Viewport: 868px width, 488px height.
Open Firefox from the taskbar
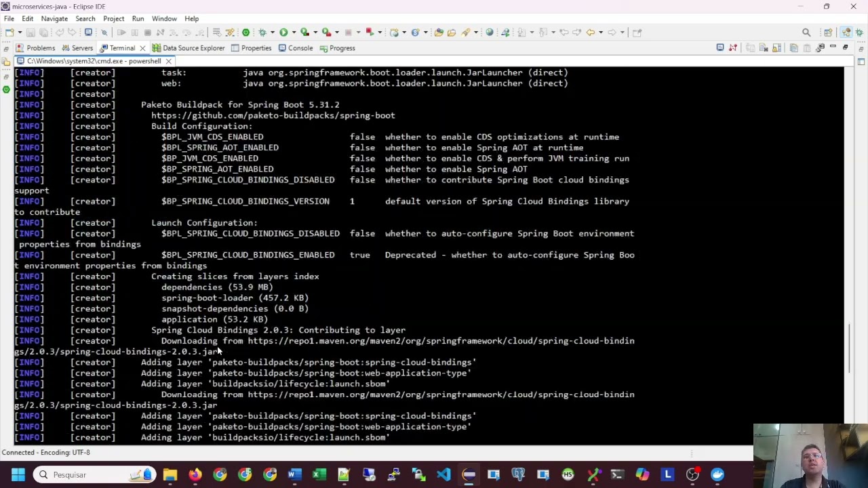(x=195, y=474)
